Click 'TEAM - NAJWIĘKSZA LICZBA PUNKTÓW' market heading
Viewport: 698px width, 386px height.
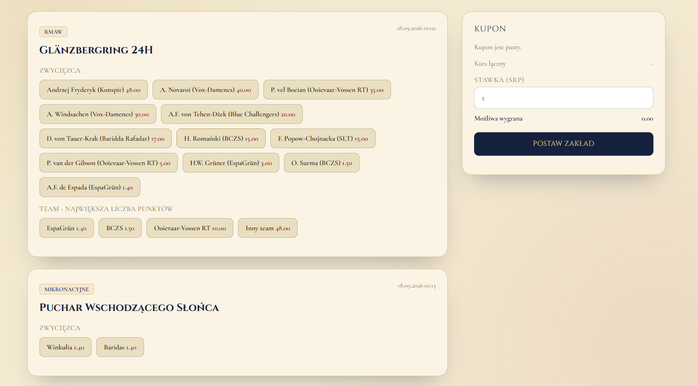tap(106, 209)
